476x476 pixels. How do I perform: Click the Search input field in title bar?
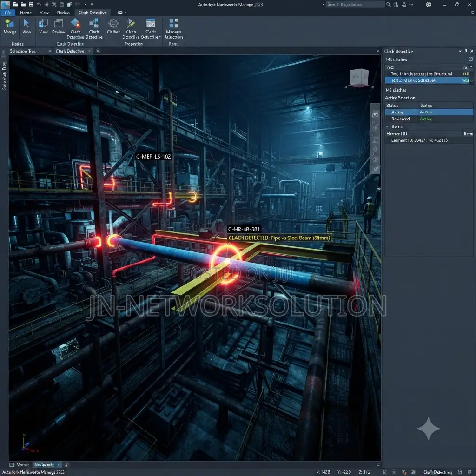[x=355, y=4]
